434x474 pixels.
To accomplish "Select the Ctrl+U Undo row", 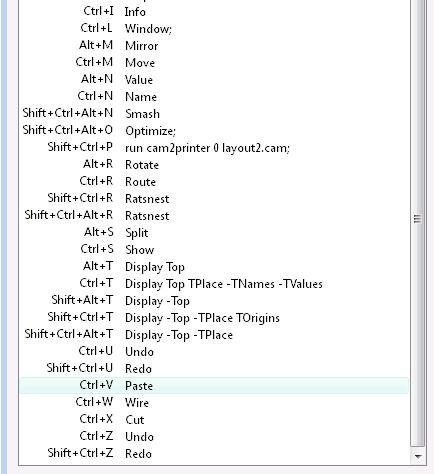I will tap(214, 352).
